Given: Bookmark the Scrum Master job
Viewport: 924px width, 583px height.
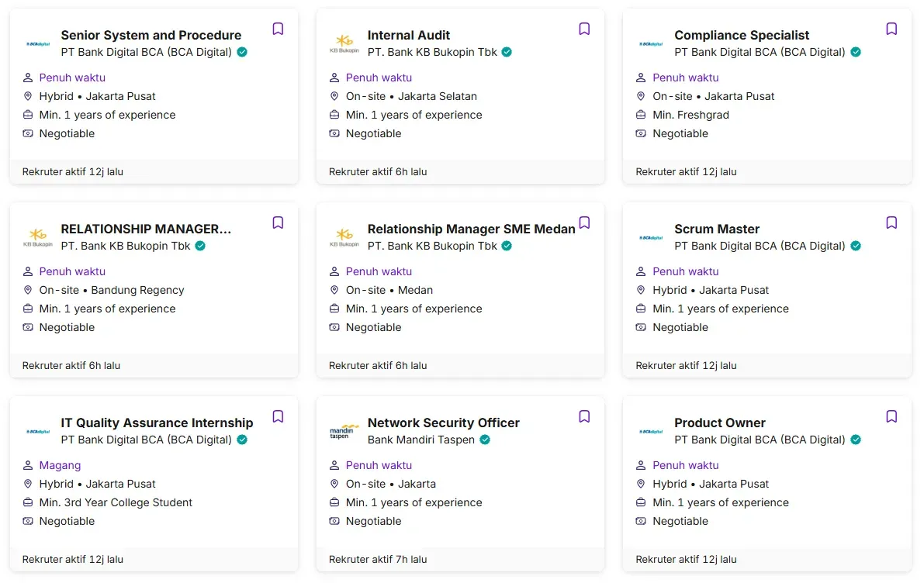Looking at the screenshot, I should [891, 223].
